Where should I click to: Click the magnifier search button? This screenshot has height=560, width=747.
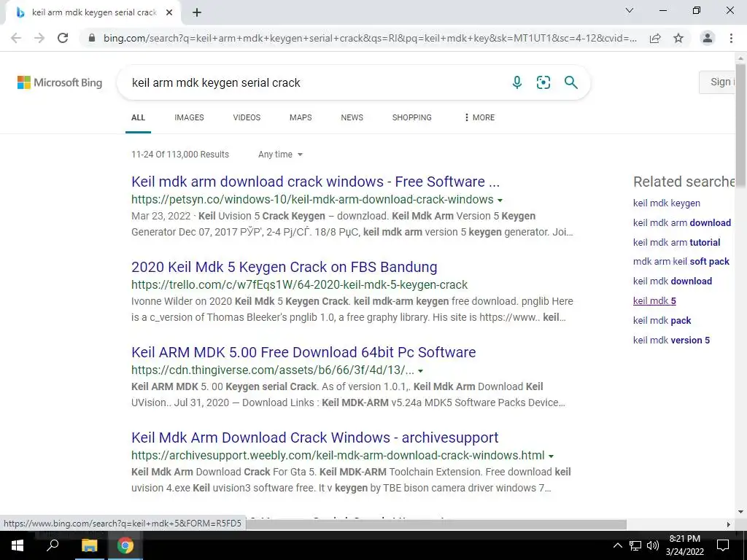[x=570, y=82]
